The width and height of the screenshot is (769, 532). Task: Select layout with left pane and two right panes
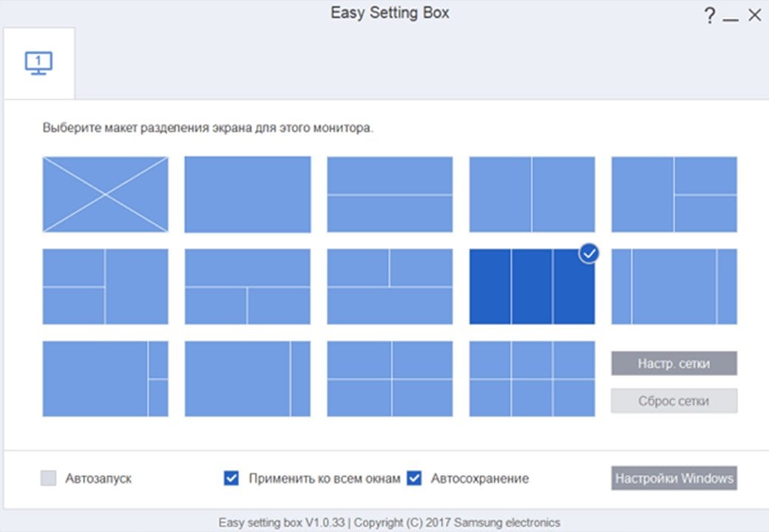pyautogui.click(x=674, y=194)
